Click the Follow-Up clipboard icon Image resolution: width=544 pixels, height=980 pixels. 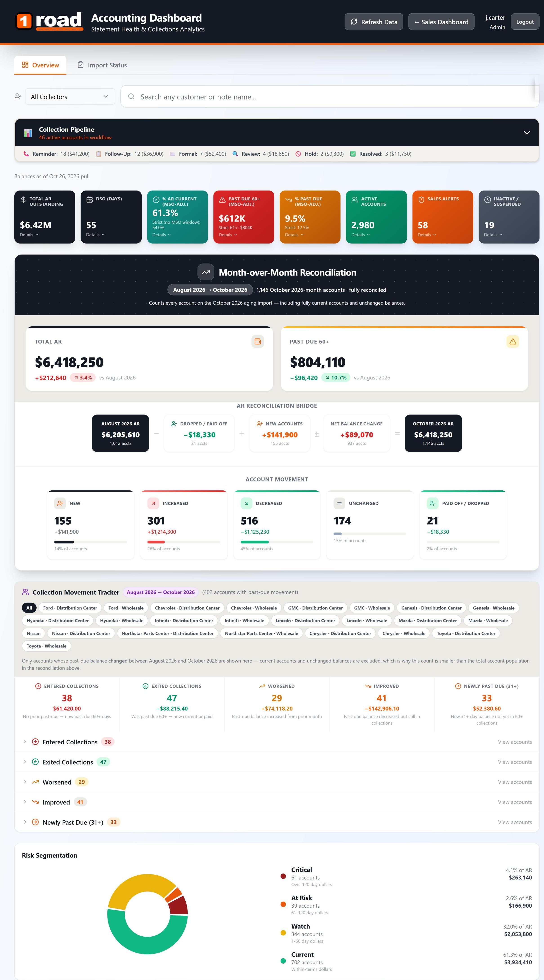coord(99,154)
